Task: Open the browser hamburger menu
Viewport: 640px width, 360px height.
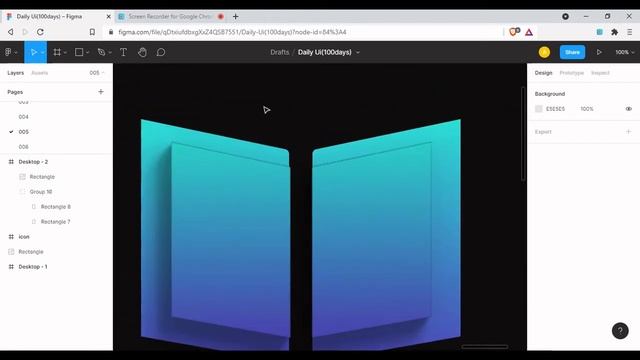Action: [630, 32]
